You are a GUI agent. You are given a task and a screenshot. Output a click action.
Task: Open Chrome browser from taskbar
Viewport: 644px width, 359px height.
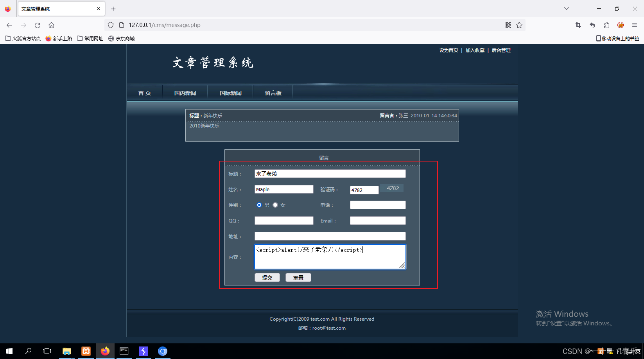(163, 351)
